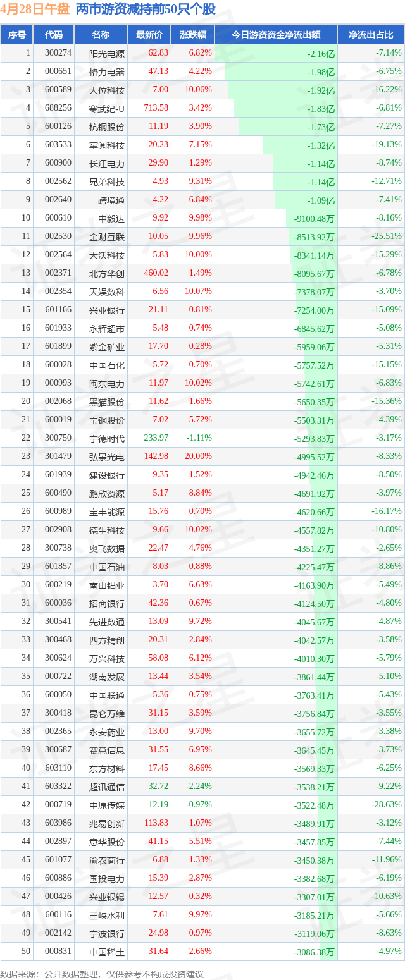This screenshot has height=980, width=405.
Task: Click stock name 中国石油
Action: tap(107, 567)
